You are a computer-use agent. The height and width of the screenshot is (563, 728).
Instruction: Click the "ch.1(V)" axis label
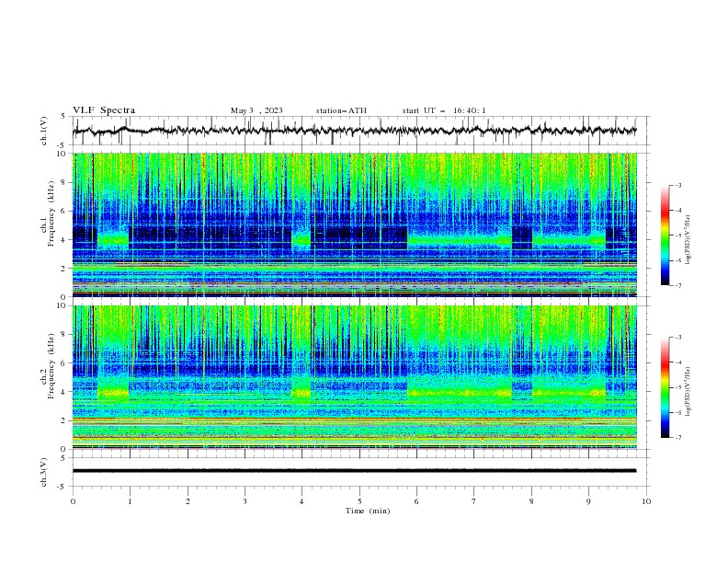[44, 131]
